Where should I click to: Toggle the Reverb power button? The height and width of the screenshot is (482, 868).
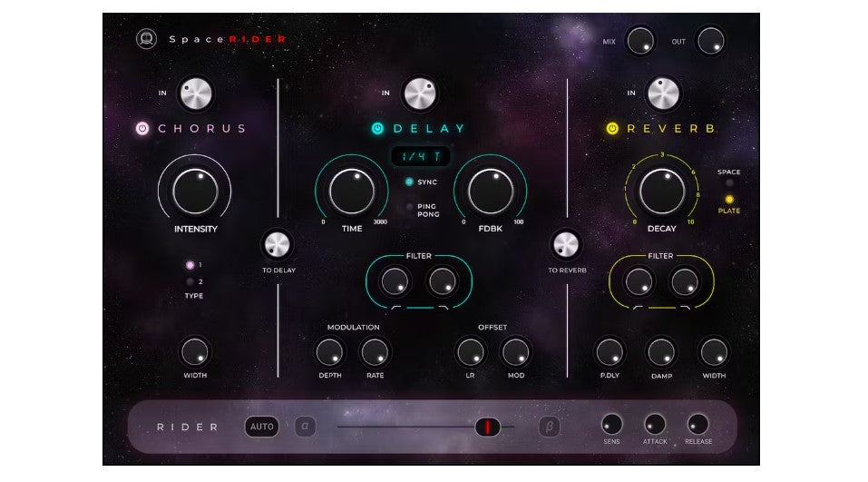612,129
